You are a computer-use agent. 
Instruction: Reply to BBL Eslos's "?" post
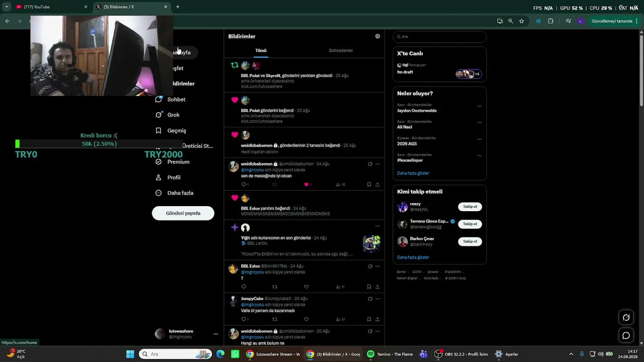coord(244,287)
